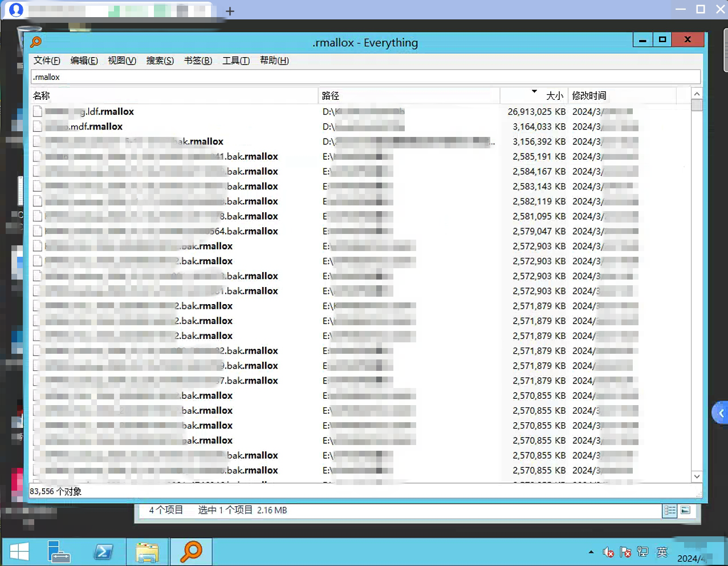Click the 4 个项目 status in Explorer
Viewport: 728px width, 566px height.
pos(166,510)
